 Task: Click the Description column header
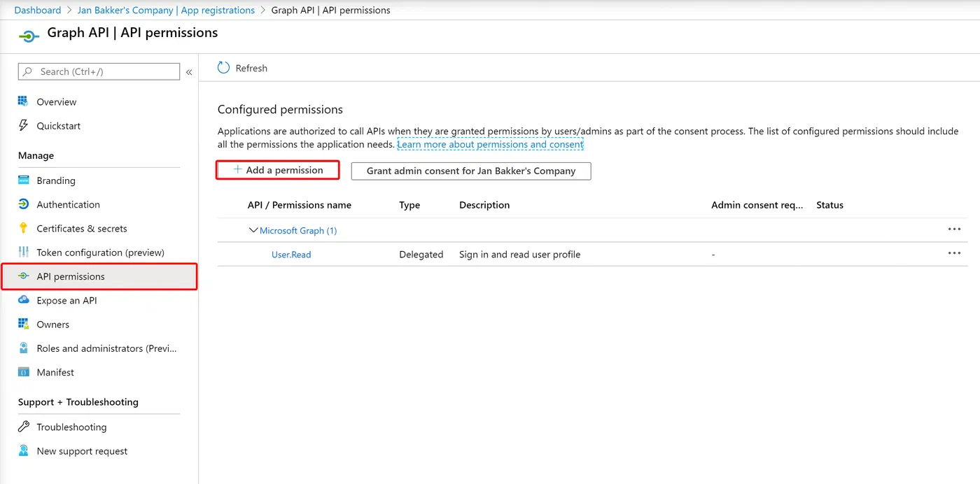(x=484, y=205)
